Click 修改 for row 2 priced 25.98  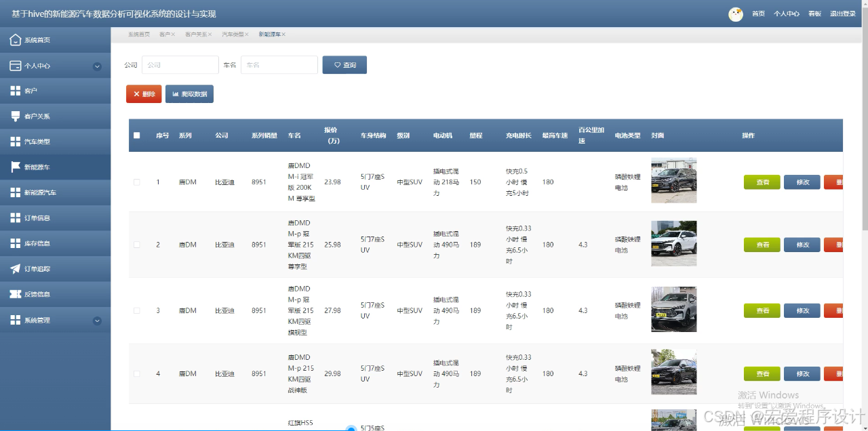pyautogui.click(x=802, y=245)
